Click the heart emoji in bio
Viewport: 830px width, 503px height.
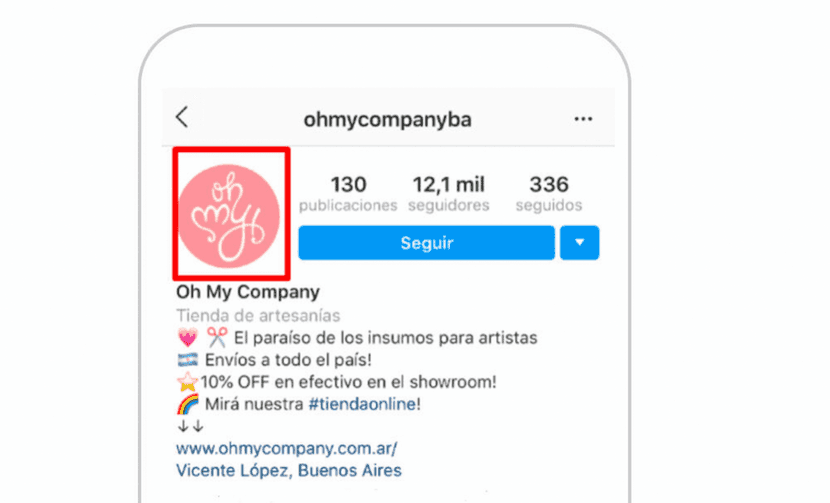point(187,337)
